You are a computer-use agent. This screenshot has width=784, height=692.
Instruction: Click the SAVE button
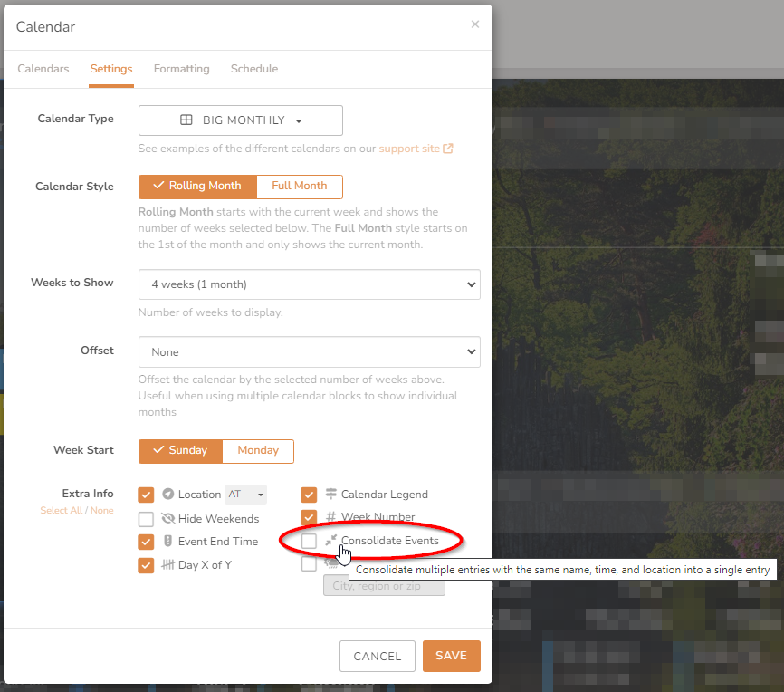pos(451,656)
